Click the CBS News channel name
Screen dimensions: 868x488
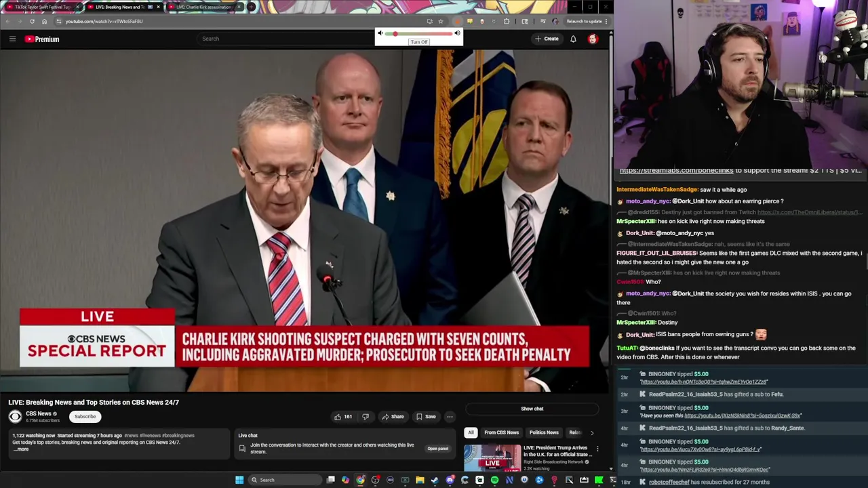point(39,413)
